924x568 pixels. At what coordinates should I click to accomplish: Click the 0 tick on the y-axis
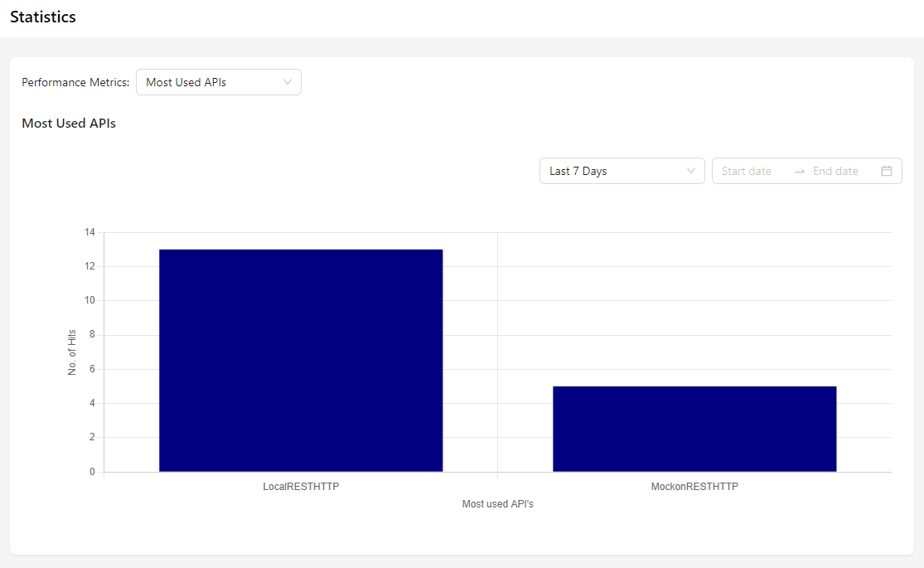[x=92, y=472]
